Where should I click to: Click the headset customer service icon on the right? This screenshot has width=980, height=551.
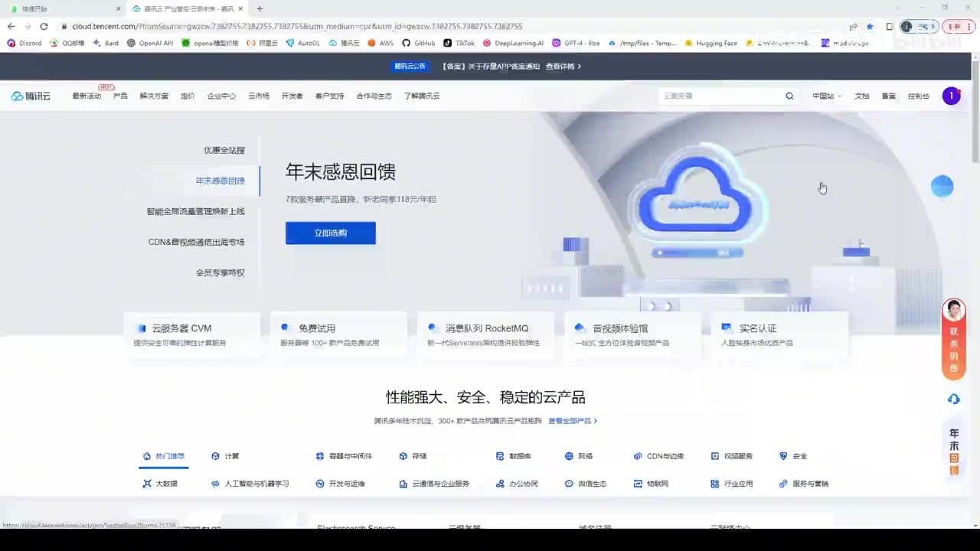click(x=953, y=399)
